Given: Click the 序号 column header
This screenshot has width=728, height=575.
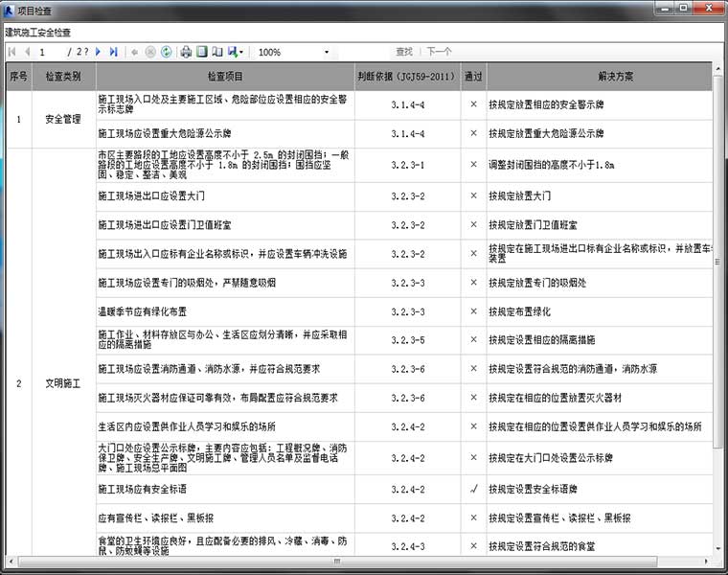Looking at the screenshot, I should pos(18,77).
